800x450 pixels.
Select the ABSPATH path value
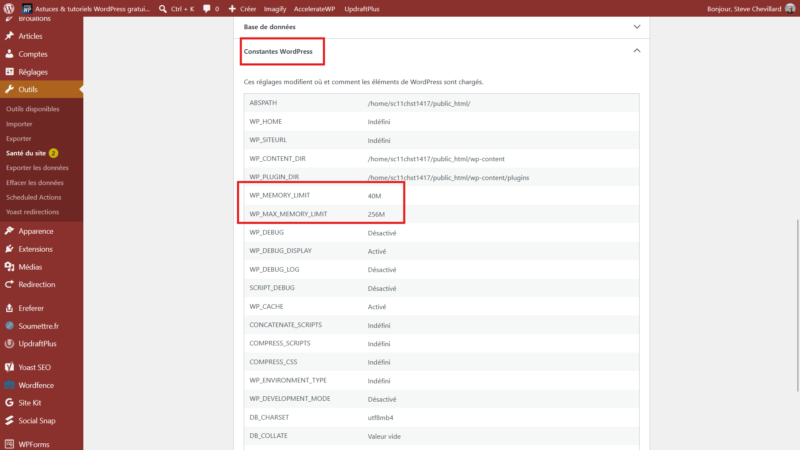tap(419, 104)
